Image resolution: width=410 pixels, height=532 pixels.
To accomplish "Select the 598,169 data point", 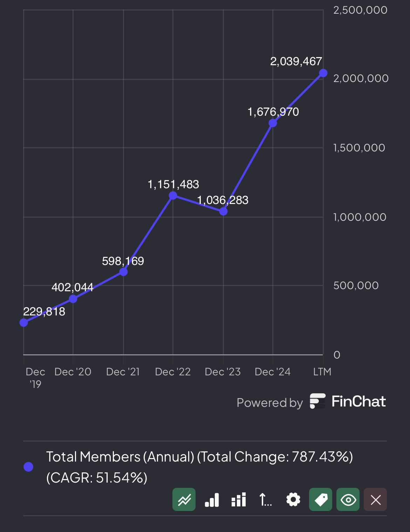I will 123,272.
